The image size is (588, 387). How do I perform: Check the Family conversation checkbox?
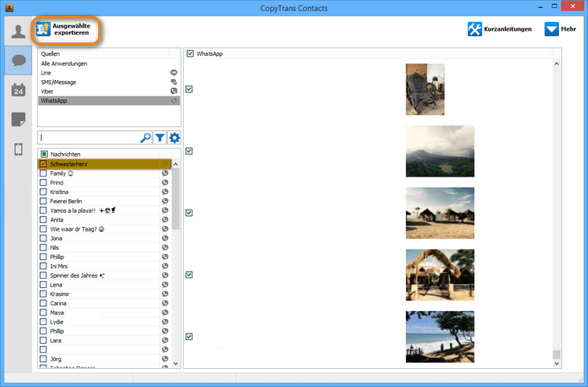tap(43, 173)
